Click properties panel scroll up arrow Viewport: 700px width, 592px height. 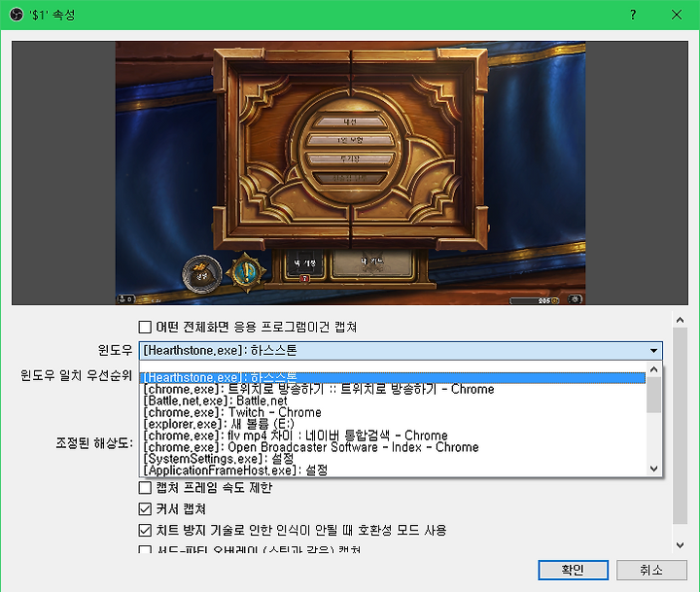click(680, 320)
